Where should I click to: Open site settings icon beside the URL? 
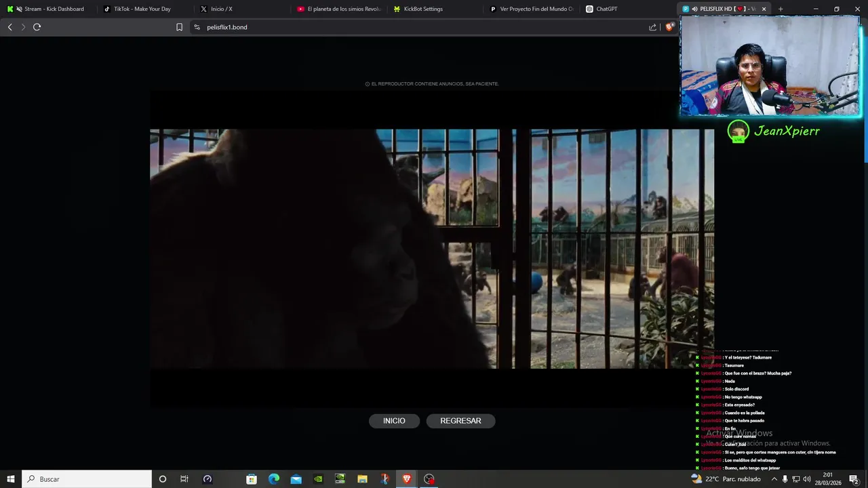point(197,27)
